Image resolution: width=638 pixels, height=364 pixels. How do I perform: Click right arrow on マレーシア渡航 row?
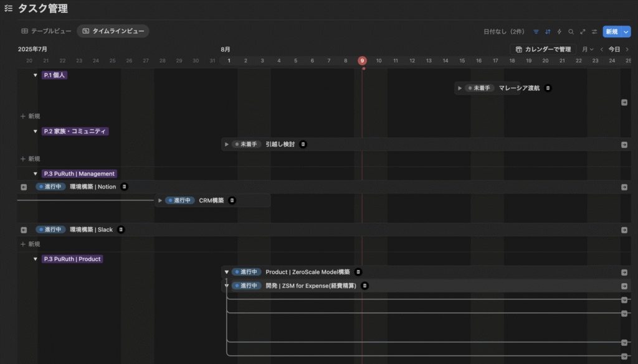point(624,102)
